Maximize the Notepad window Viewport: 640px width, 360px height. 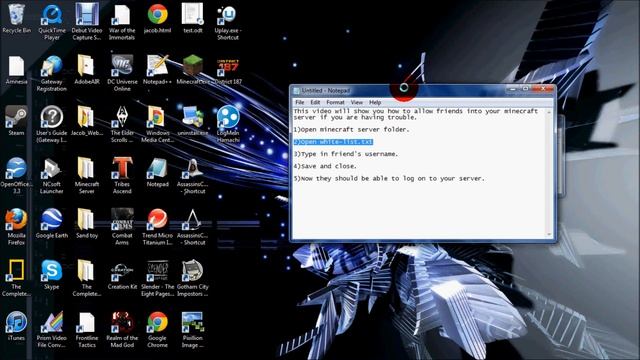pos(526,89)
